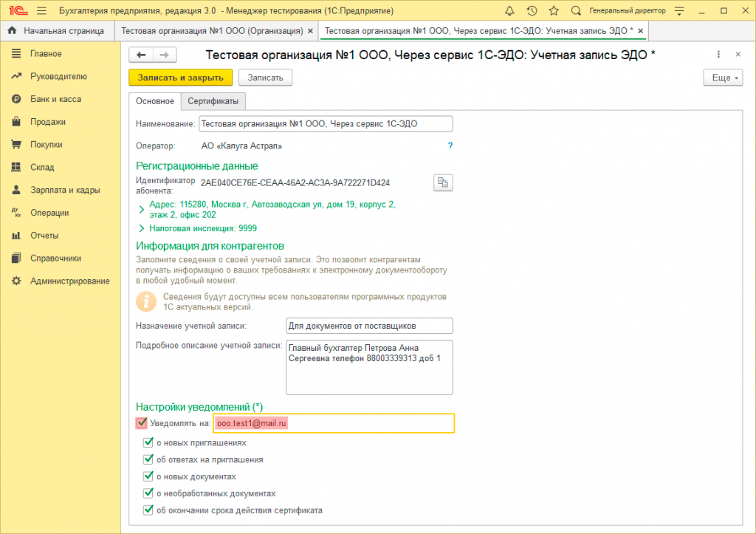
Task: Open the 1C main menu hamburger icon
Action: pos(41,10)
